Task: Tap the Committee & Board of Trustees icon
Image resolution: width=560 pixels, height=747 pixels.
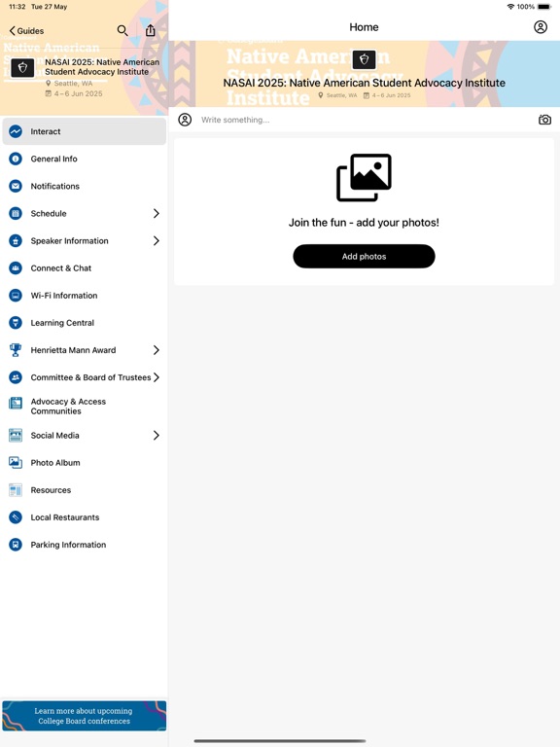Action: pos(16,377)
